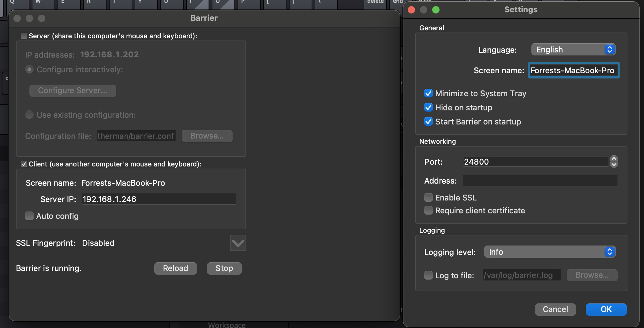
Task: Cancel the Settings dialog
Action: 555,309
